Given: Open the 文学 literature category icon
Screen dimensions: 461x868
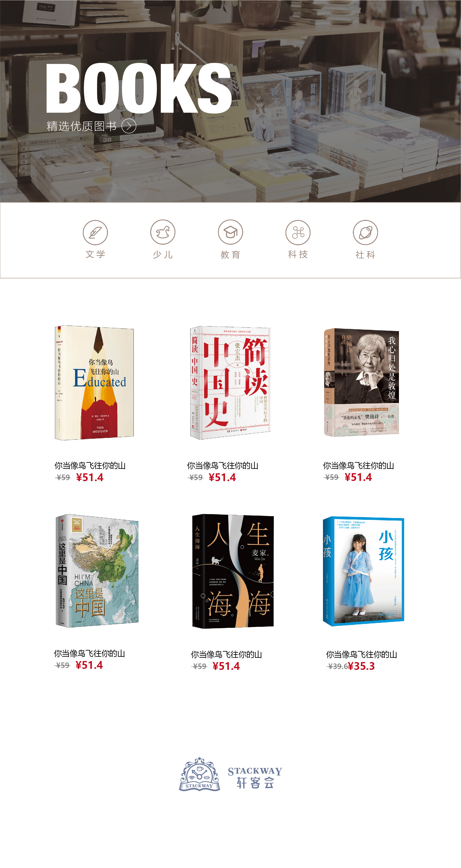Looking at the screenshot, I should 95,232.
